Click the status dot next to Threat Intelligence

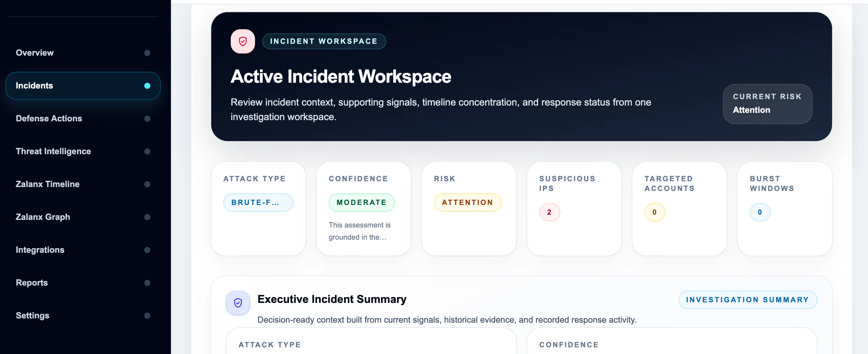(147, 151)
